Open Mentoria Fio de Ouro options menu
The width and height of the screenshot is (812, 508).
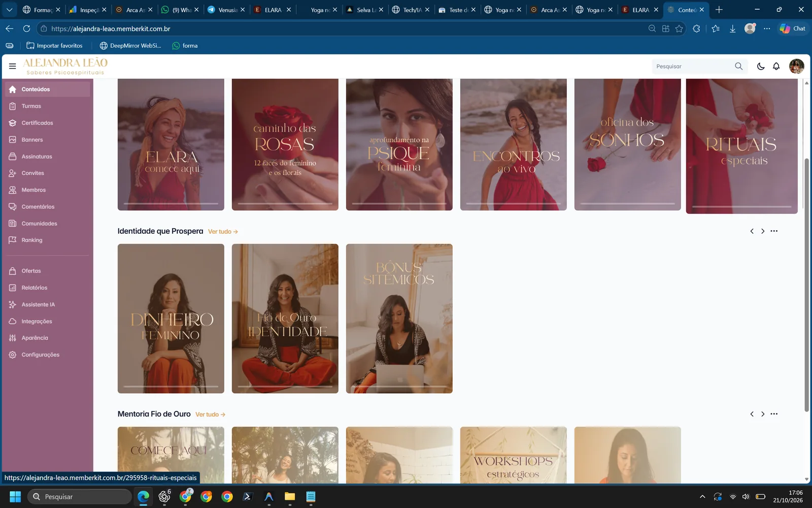click(774, 414)
